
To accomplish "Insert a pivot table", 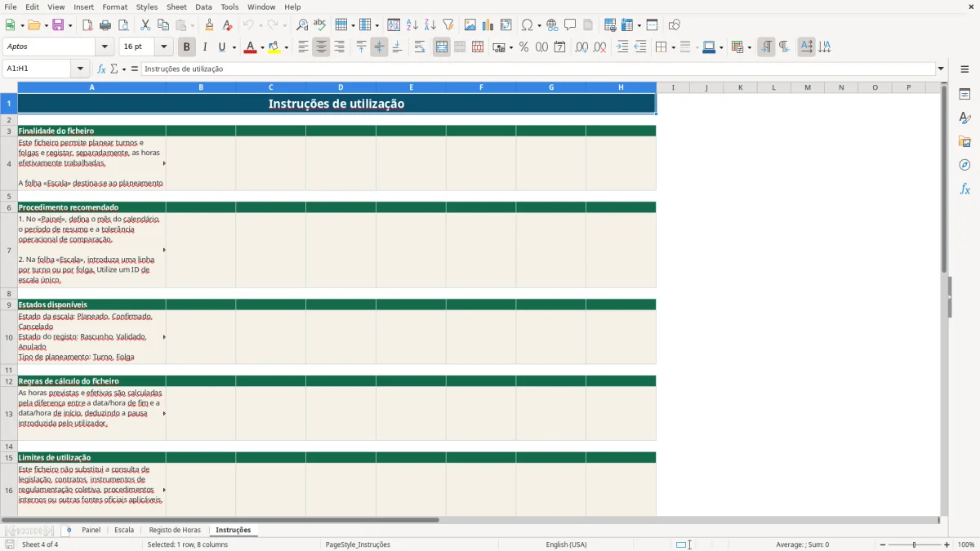I will coord(506,25).
